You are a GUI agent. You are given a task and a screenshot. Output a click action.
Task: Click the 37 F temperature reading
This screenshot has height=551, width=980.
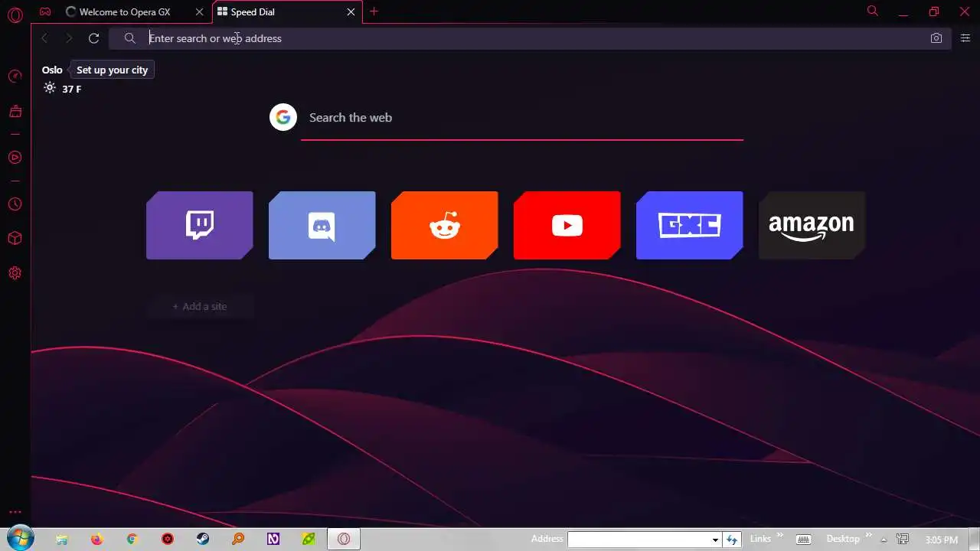pos(72,89)
